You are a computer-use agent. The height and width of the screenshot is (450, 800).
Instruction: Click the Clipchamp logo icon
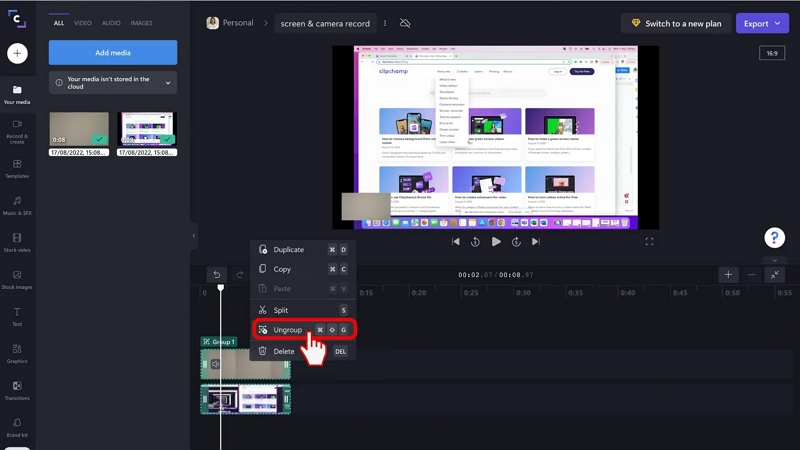click(x=17, y=19)
